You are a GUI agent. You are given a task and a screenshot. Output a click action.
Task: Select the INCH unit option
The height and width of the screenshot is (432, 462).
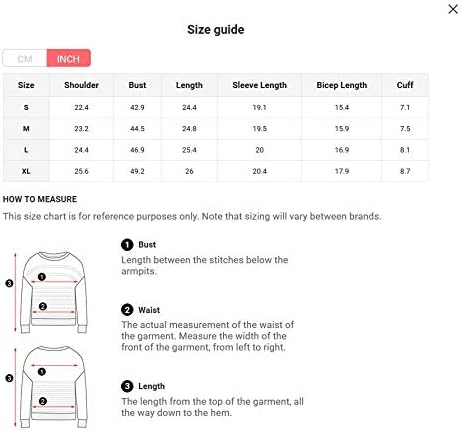68,58
